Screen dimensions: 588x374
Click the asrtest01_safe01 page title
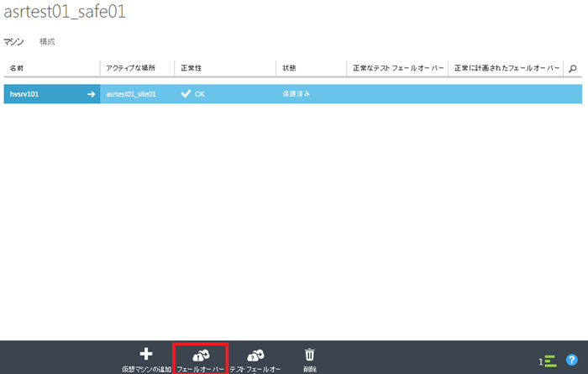coord(65,11)
